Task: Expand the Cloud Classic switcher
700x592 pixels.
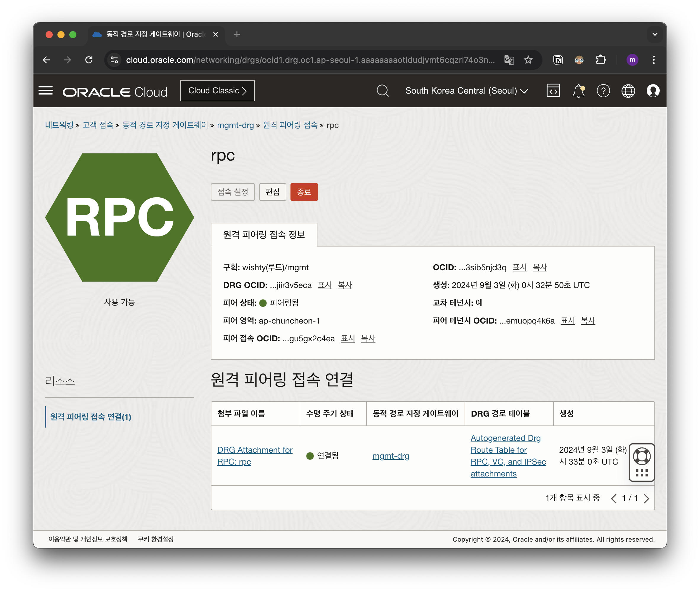Action: pyautogui.click(x=217, y=91)
